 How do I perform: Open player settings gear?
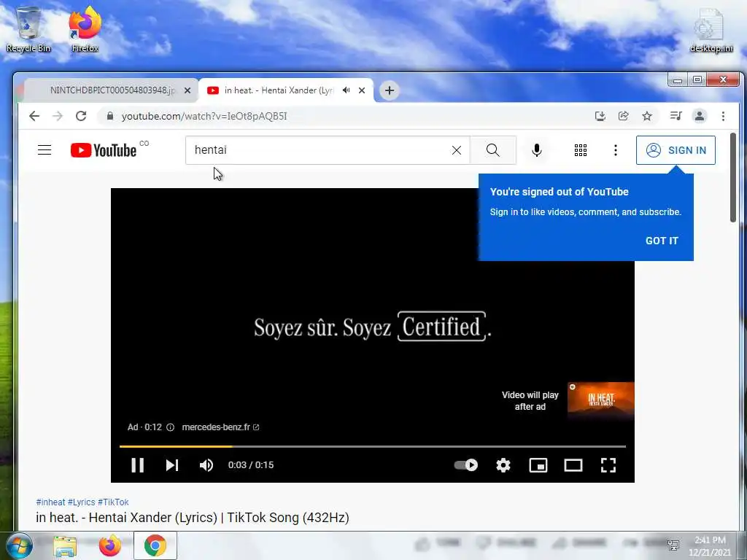503,464
